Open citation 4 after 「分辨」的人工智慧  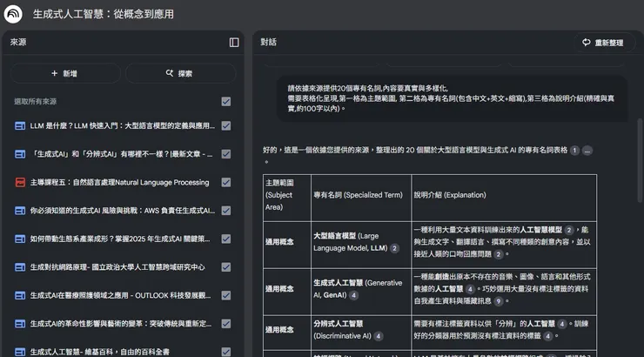coord(562,324)
